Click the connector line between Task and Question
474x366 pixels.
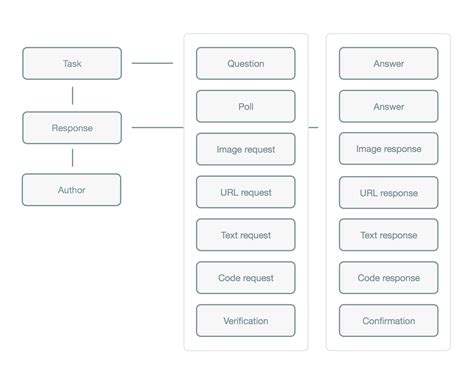coord(152,63)
